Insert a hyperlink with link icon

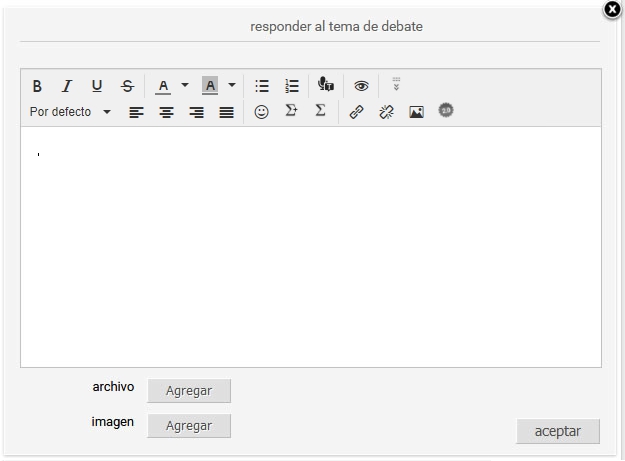(x=356, y=112)
